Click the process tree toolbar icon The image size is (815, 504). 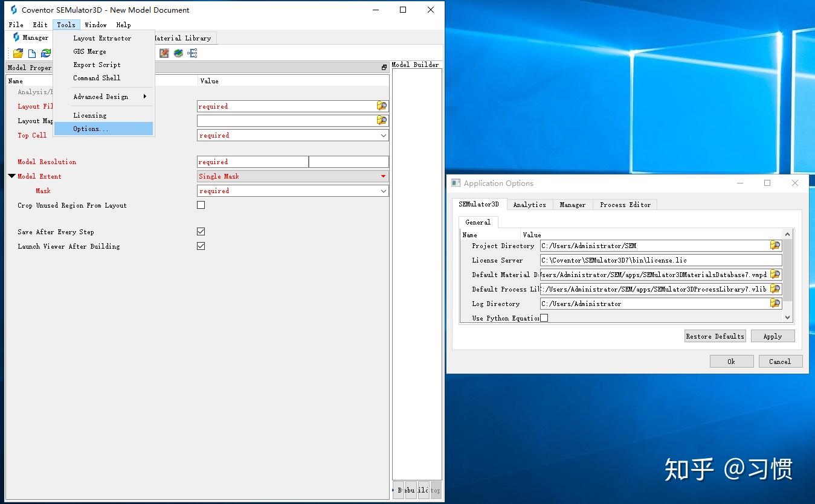[192, 53]
